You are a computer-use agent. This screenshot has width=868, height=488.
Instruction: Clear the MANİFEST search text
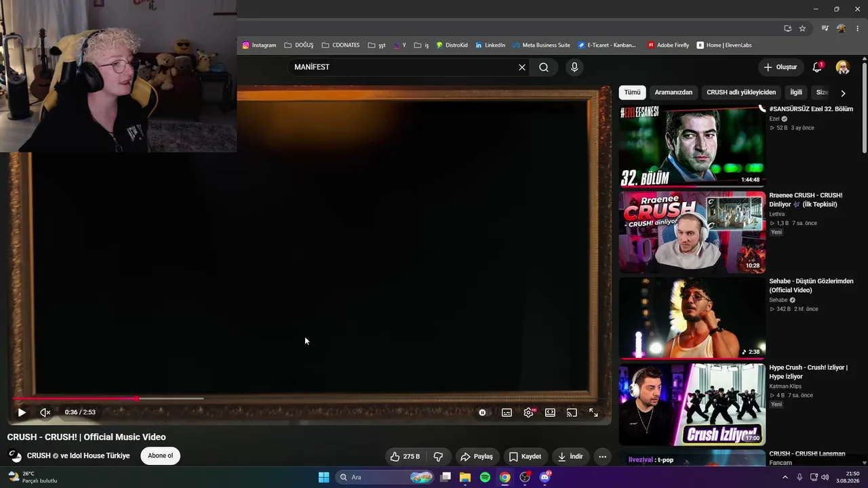[x=522, y=67]
